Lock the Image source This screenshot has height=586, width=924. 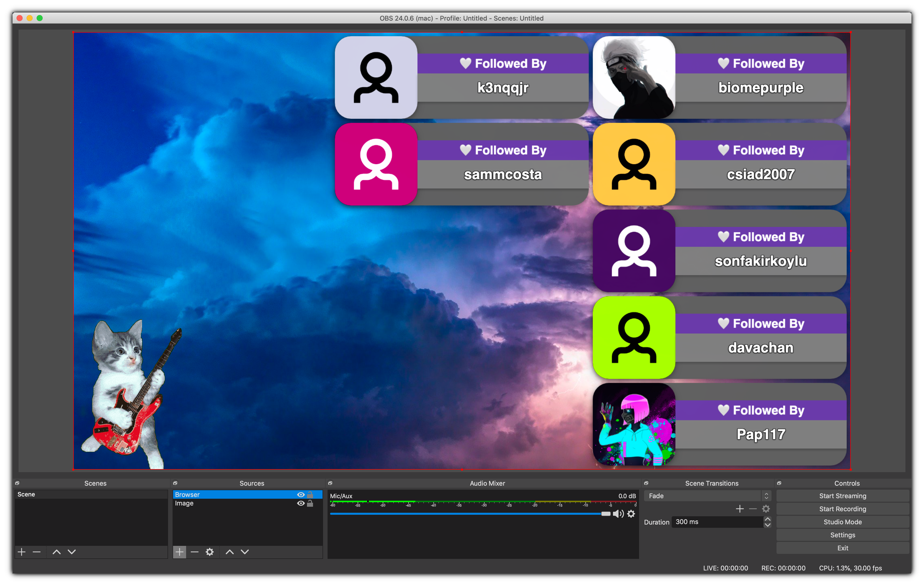(310, 503)
